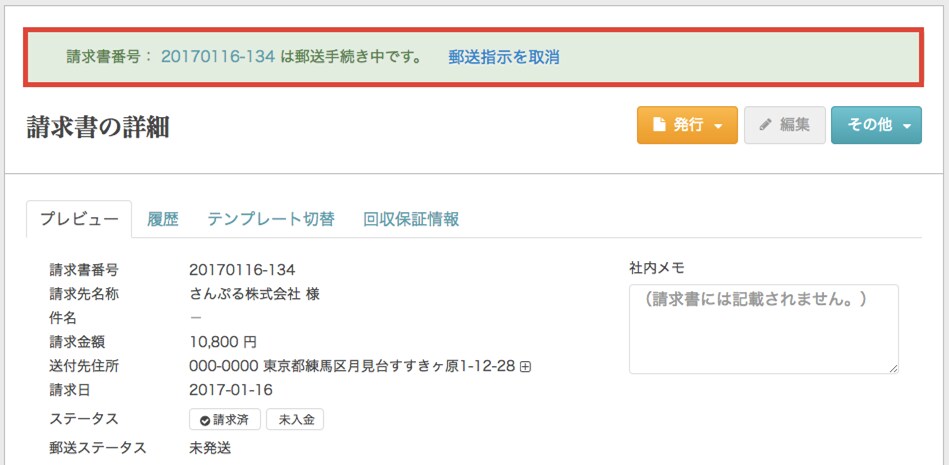This screenshot has width=949, height=465.
Task: Focus the 社内メモ text area
Action: (764, 329)
